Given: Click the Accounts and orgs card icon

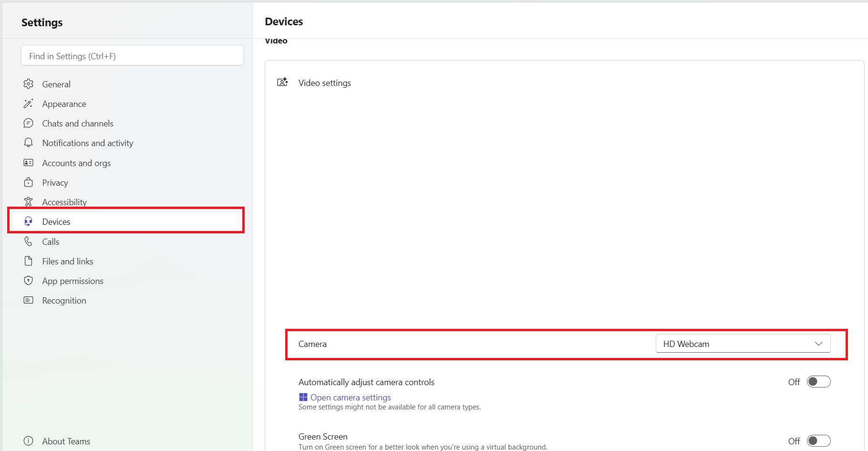Looking at the screenshot, I should [x=29, y=163].
